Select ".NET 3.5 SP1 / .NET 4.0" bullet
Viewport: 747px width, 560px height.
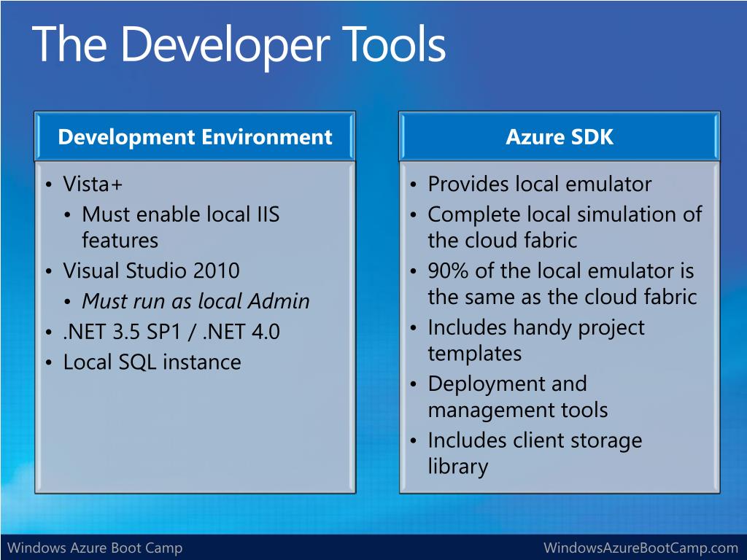pos(171,332)
